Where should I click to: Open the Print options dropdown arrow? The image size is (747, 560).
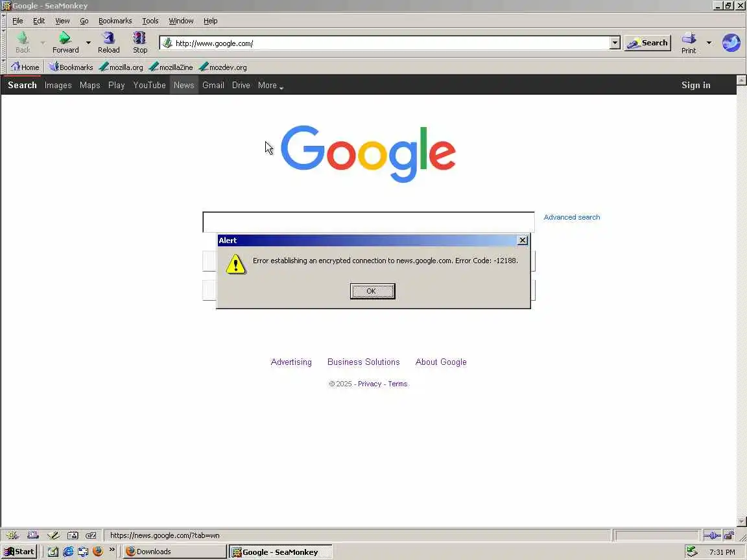709,43
